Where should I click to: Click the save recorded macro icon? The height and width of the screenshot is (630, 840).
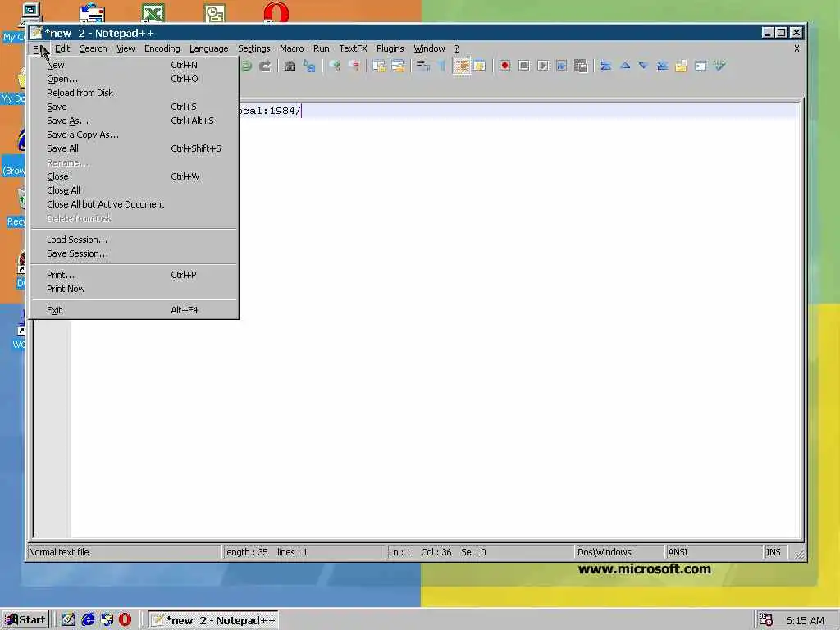coord(581,66)
